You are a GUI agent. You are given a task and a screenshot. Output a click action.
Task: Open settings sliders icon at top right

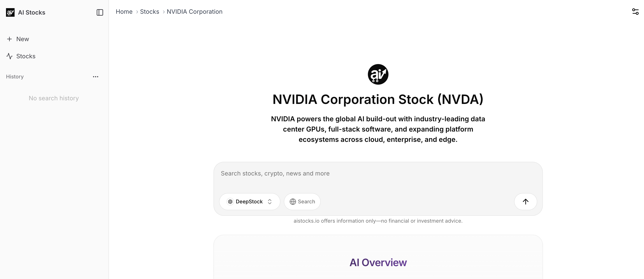(635, 12)
